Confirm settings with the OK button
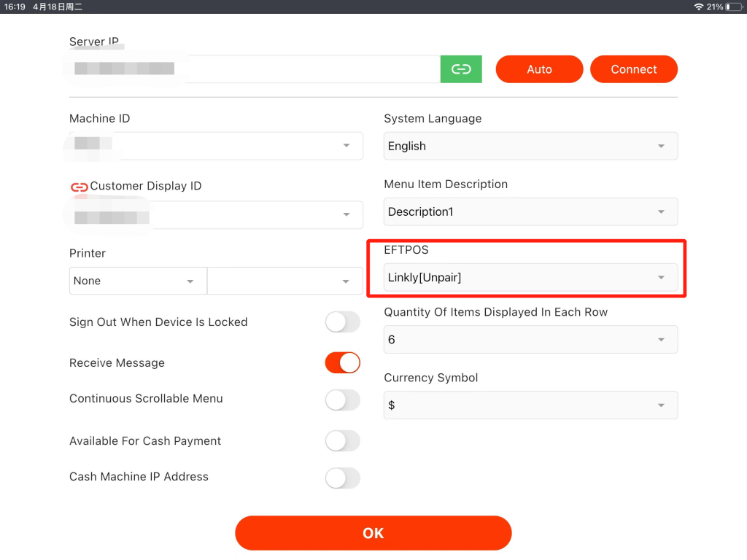The image size is (747, 560). coord(373,533)
